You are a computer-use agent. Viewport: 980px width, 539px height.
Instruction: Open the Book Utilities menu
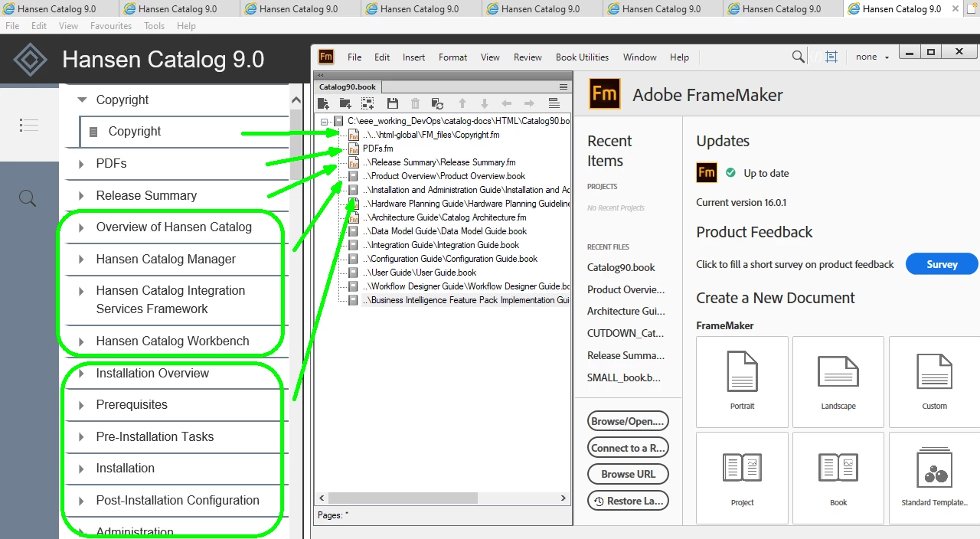pos(582,57)
